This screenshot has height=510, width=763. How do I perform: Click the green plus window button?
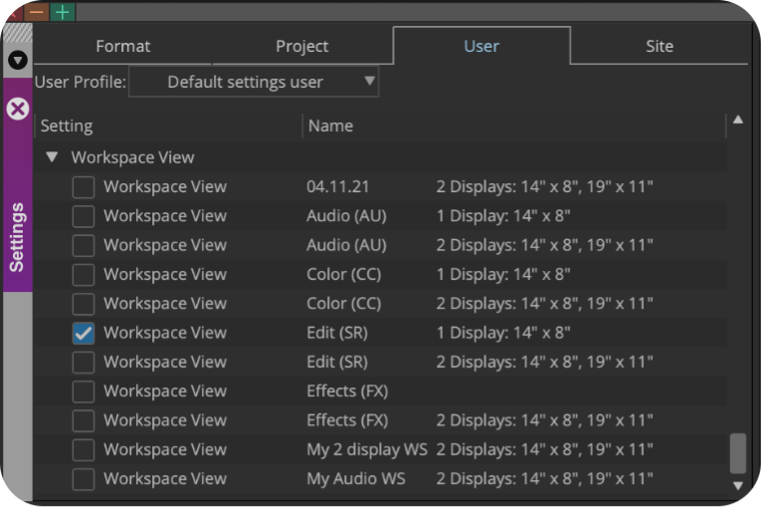tap(63, 12)
